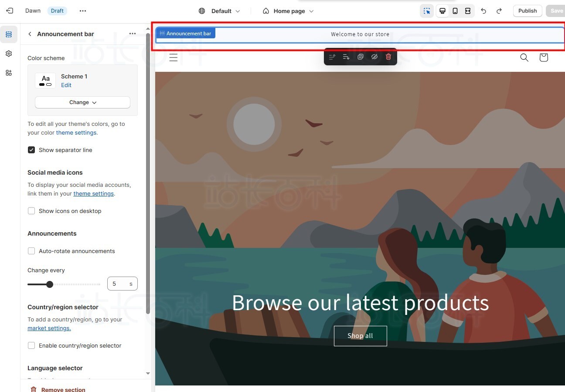Open the app embeds sidebar icon
Image resolution: width=565 pixels, height=392 pixels.
point(9,73)
